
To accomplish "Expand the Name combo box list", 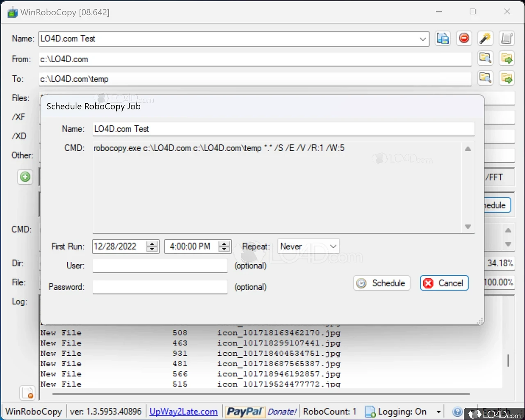I will click(423, 39).
